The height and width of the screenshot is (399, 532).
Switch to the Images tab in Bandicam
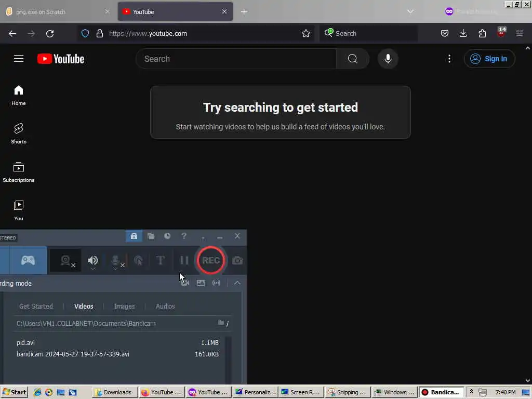pyautogui.click(x=125, y=306)
